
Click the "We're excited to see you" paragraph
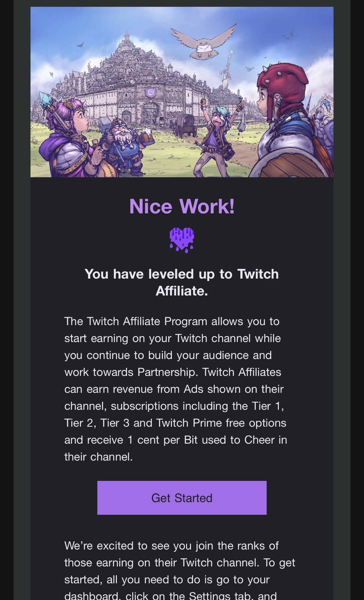[x=179, y=571]
